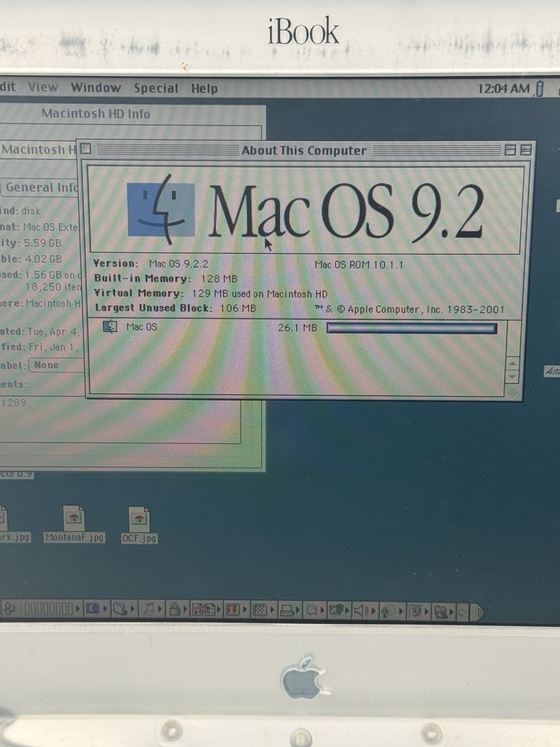Click the scroll down arrow in About This Computer
The image size is (560, 747).
click(x=512, y=376)
